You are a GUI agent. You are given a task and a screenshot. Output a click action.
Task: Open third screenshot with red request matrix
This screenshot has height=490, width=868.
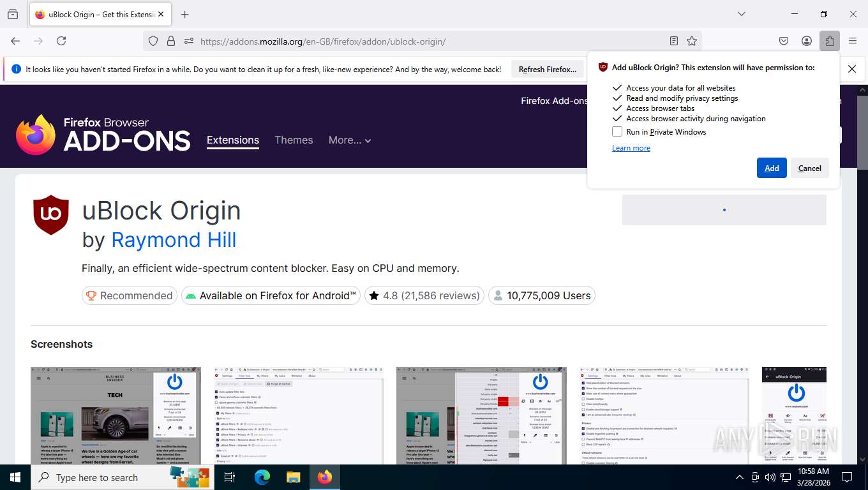(x=481, y=415)
